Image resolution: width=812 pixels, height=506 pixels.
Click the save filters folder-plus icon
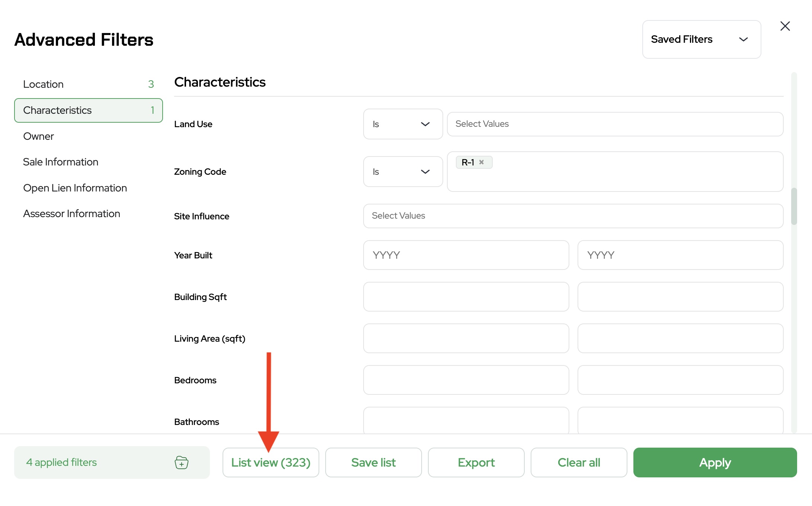181,462
